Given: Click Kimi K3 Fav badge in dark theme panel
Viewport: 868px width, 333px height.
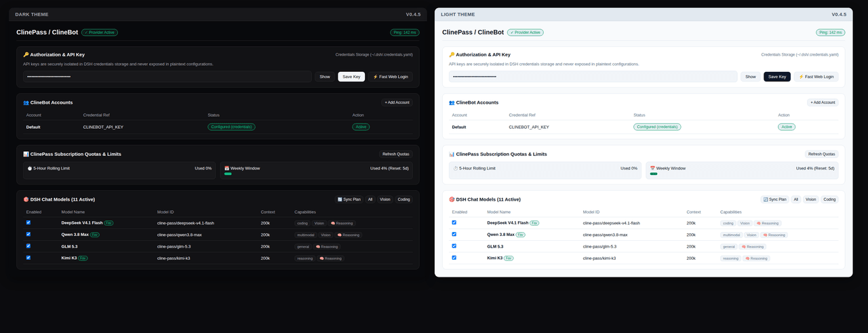Looking at the screenshot, I should (83, 258).
